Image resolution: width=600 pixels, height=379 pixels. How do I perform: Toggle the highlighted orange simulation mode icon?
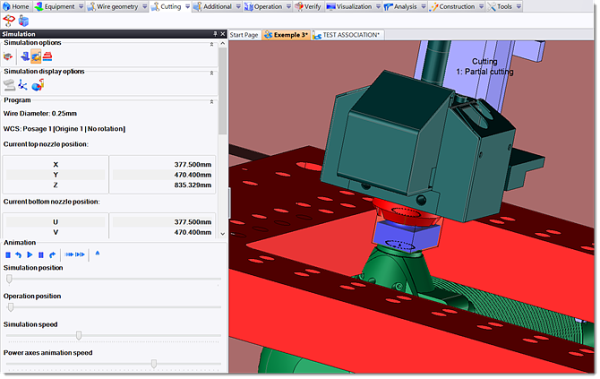pos(36,57)
